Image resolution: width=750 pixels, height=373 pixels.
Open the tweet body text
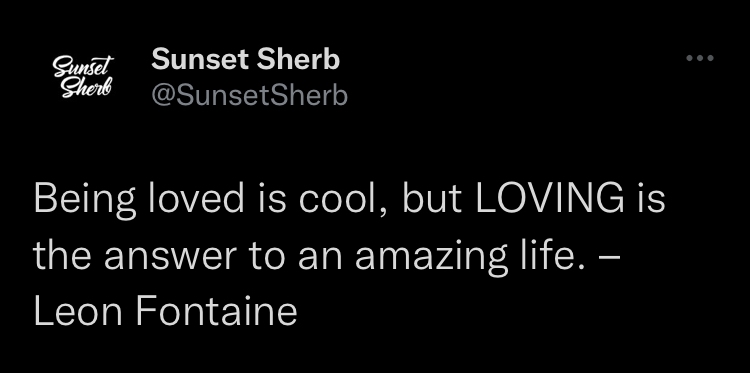[x=349, y=254]
